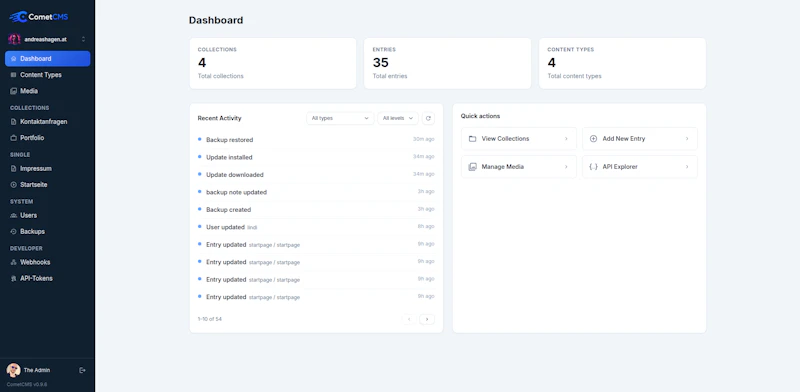Click the Content Types stat card
800x392 pixels.
pyautogui.click(x=622, y=63)
